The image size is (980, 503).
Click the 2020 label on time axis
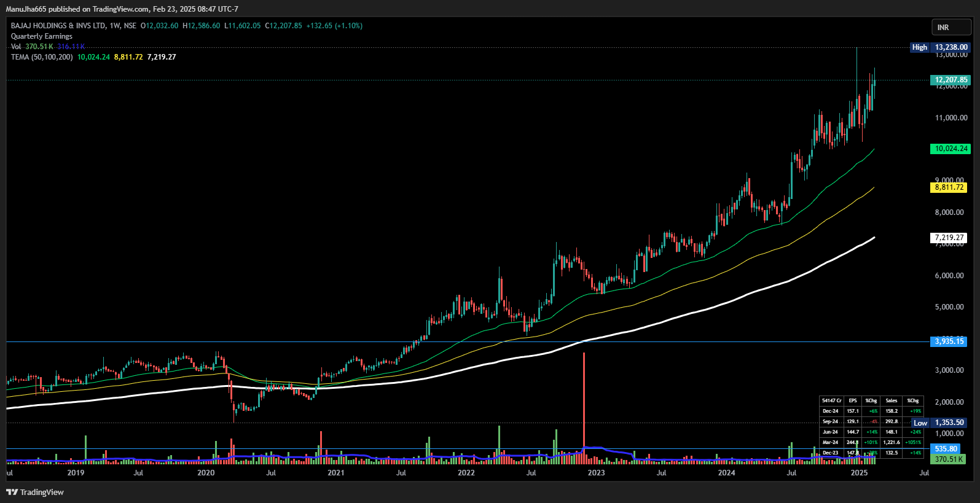206,473
